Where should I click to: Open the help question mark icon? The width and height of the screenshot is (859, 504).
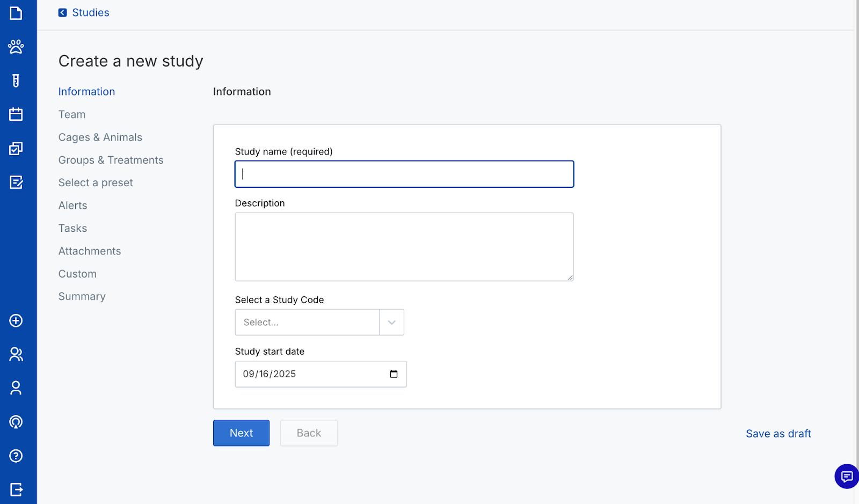tap(16, 456)
